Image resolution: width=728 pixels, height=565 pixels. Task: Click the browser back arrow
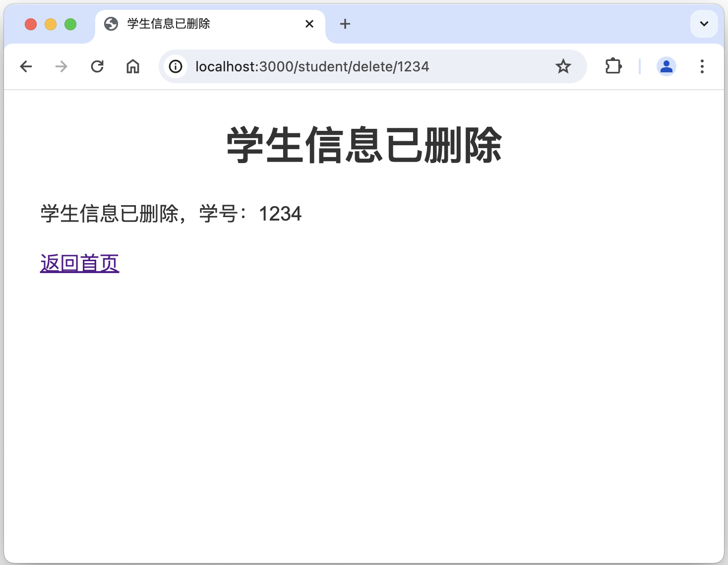tap(26, 66)
